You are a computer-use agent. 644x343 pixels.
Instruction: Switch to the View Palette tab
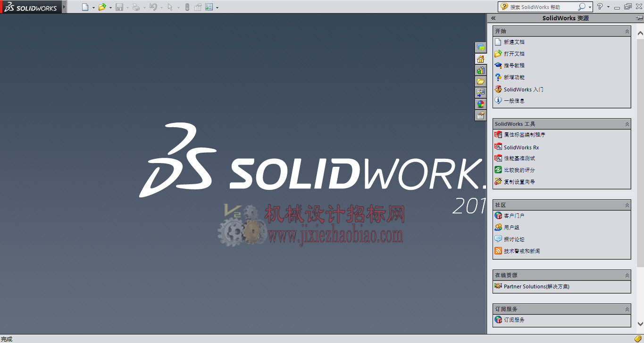(481, 93)
